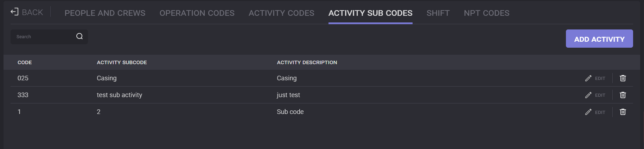Image resolution: width=644 pixels, height=149 pixels.
Task: Switch to the Shift tab
Action: pyautogui.click(x=438, y=13)
